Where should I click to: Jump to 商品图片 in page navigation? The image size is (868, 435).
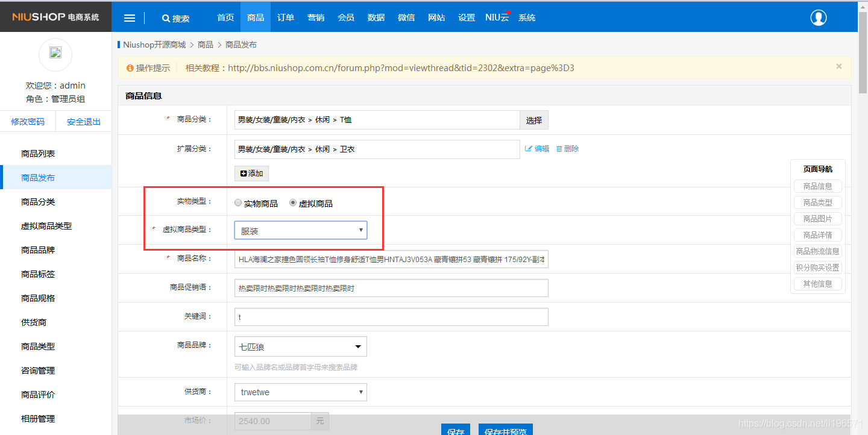point(818,219)
